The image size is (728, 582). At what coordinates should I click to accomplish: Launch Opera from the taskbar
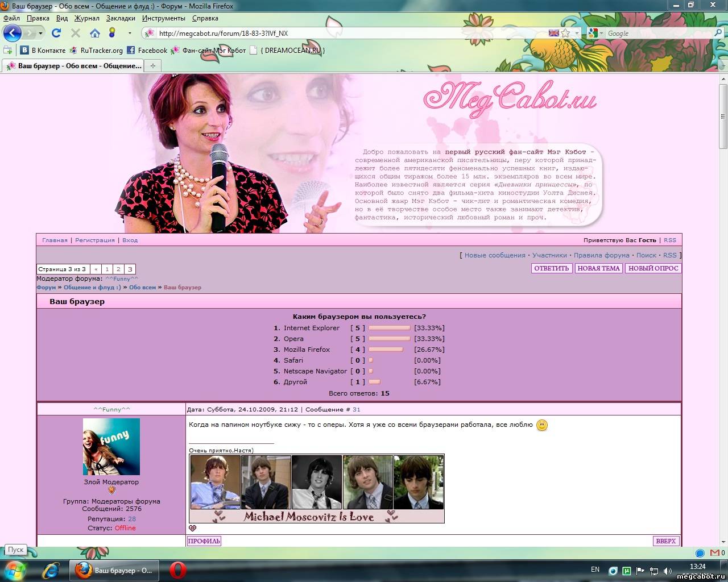pos(177,570)
